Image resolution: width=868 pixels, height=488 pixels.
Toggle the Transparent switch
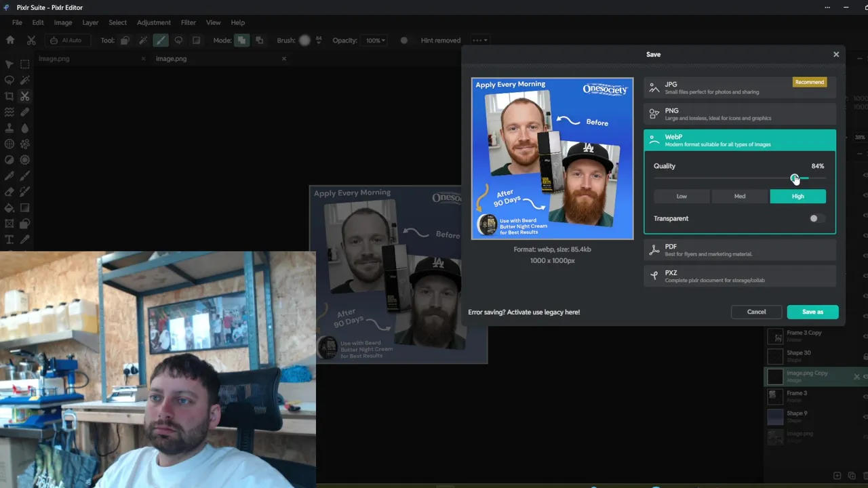817,218
